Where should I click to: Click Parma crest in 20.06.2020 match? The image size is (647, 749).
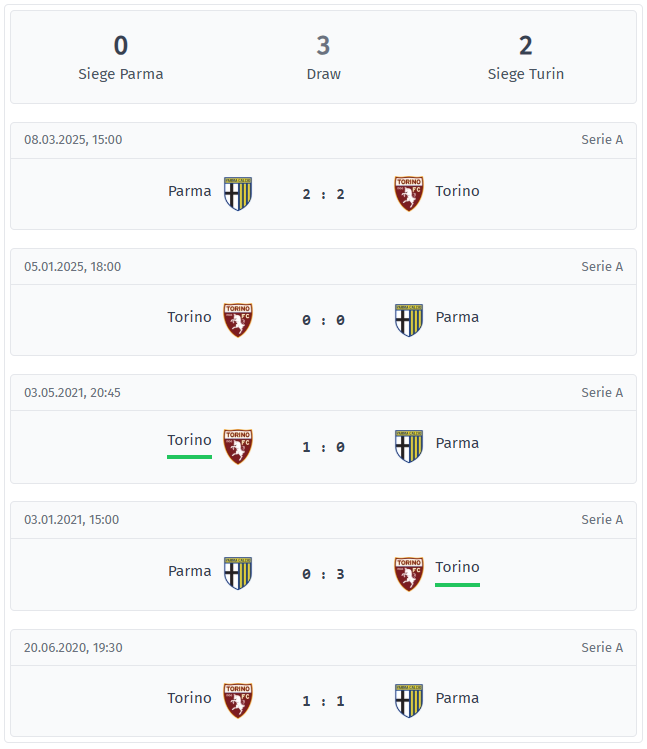click(409, 700)
